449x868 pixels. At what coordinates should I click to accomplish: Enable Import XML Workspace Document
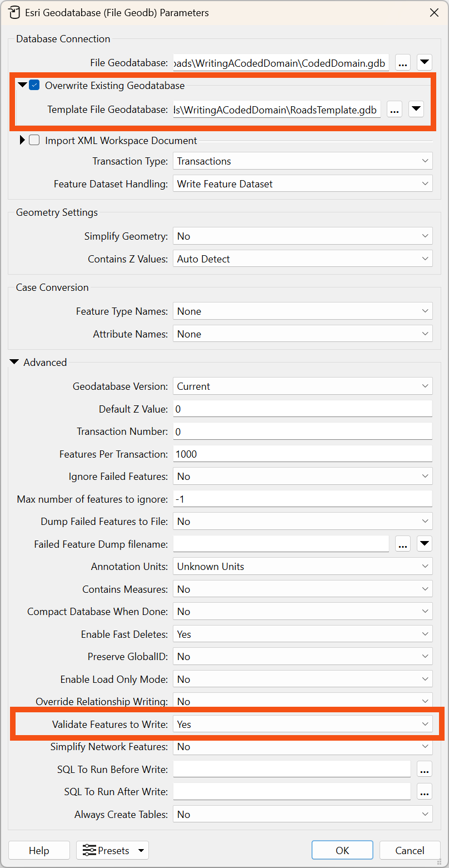coord(34,140)
